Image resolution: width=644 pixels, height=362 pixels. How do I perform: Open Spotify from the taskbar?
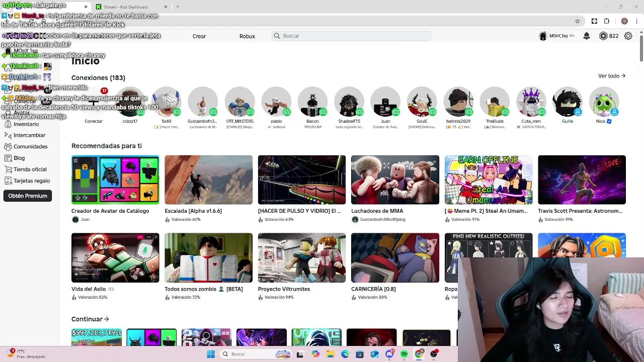click(405, 354)
